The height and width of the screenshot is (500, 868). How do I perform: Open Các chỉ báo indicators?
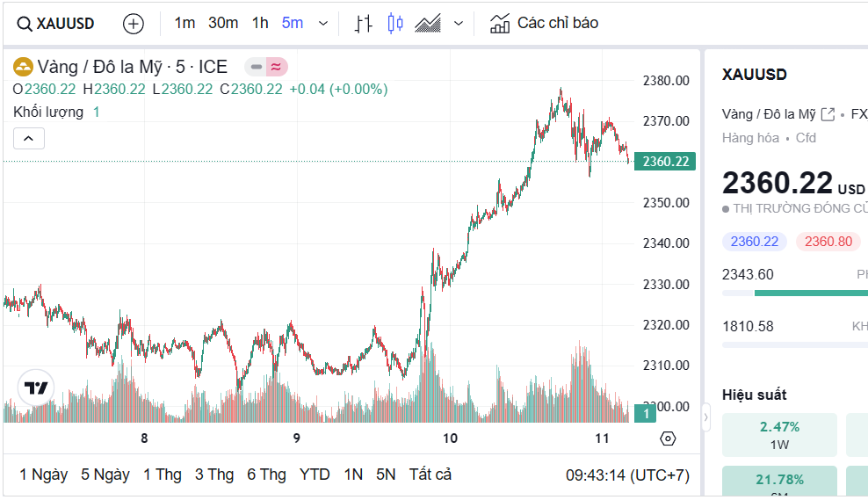pyautogui.click(x=545, y=23)
